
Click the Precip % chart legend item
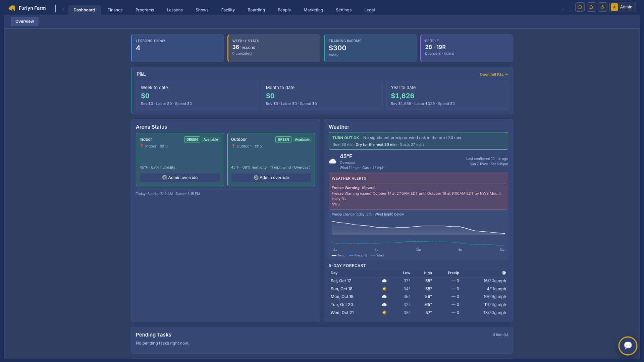[x=358, y=255]
